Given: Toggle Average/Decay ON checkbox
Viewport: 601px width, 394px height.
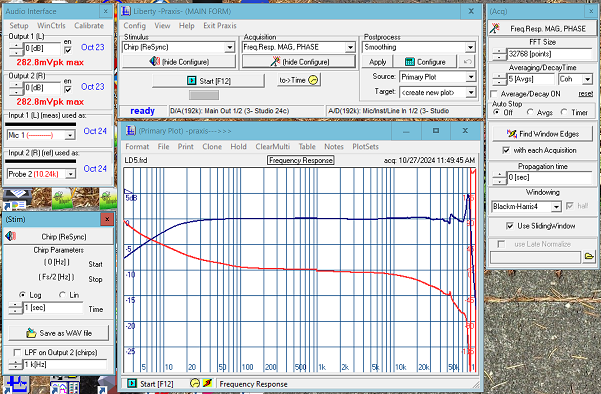Looking at the screenshot, I should click(x=494, y=94).
